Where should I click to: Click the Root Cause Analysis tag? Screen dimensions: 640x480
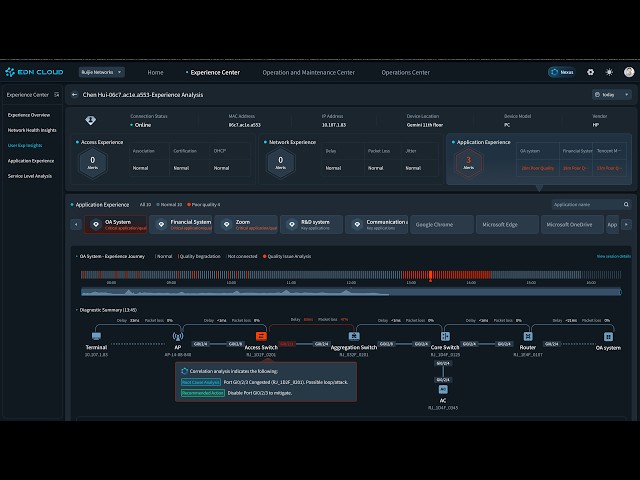(201, 382)
